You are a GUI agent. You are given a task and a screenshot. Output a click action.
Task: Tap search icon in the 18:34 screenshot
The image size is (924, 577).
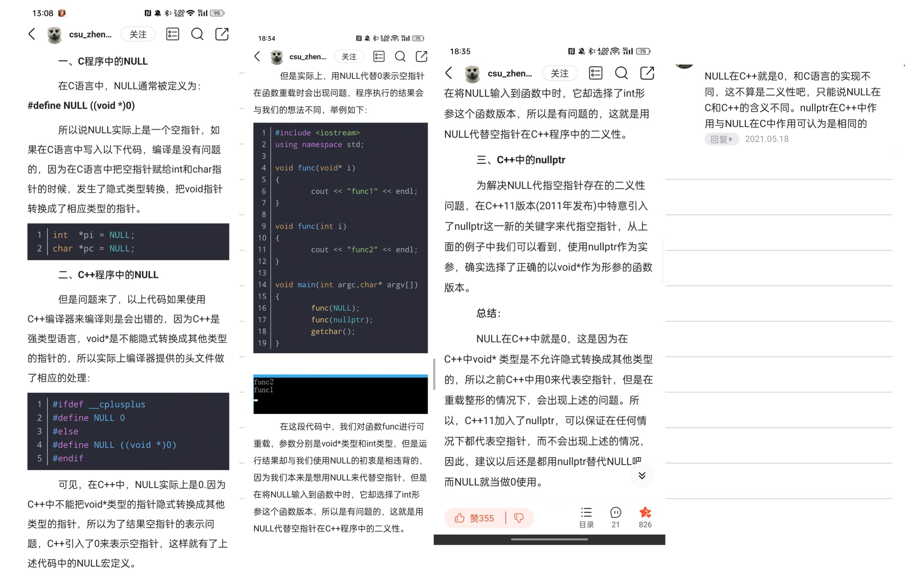(x=400, y=57)
